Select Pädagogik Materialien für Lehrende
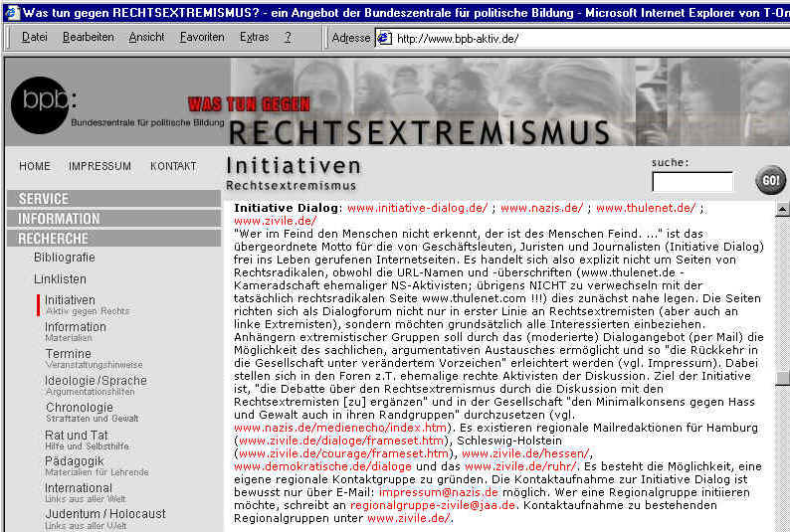 pyautogui.click(x=97, y=466)
